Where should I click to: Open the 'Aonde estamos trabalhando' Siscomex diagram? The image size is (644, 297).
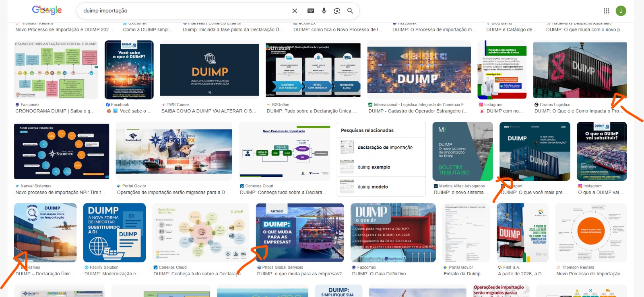(x=62, y=151)
